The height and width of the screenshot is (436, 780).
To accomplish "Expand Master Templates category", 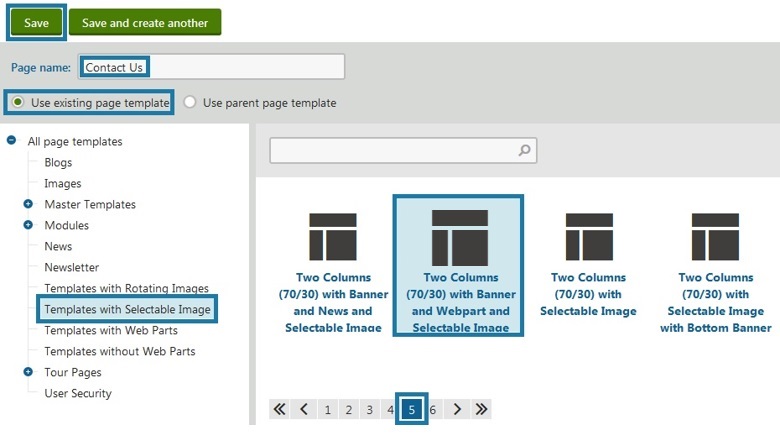I will [28, 204].
